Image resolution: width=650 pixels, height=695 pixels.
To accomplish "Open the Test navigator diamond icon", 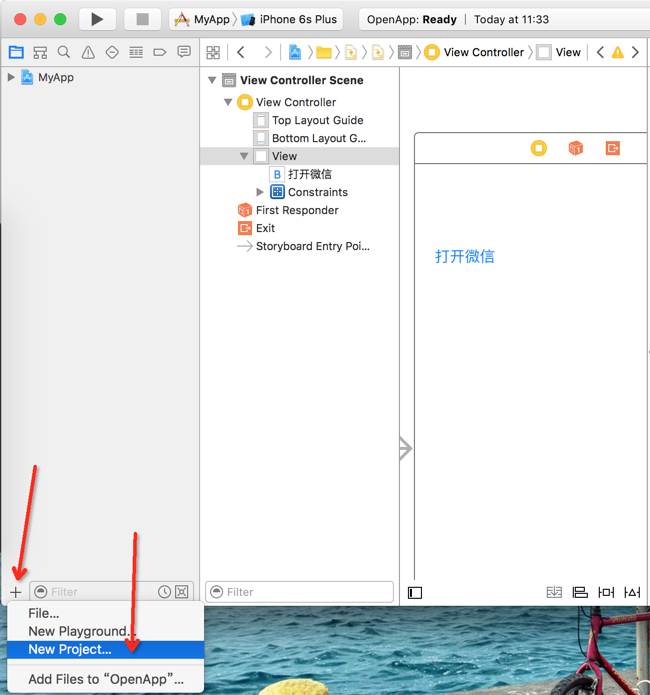I will (x=112, y=52).
